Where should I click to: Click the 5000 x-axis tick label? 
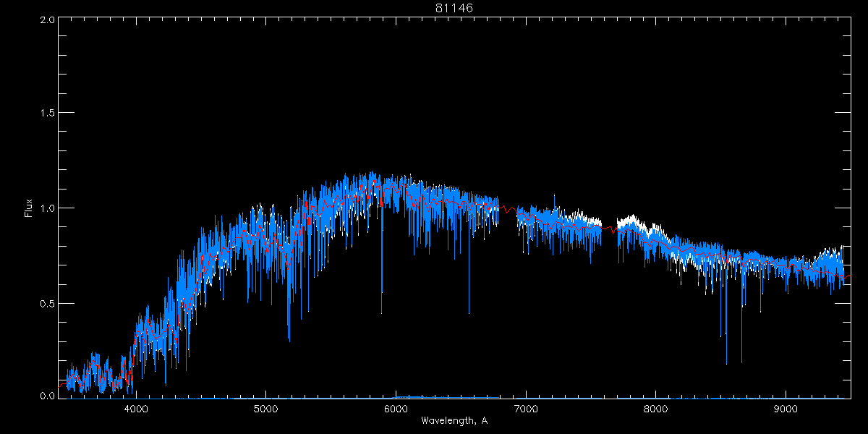pos(265,408)
